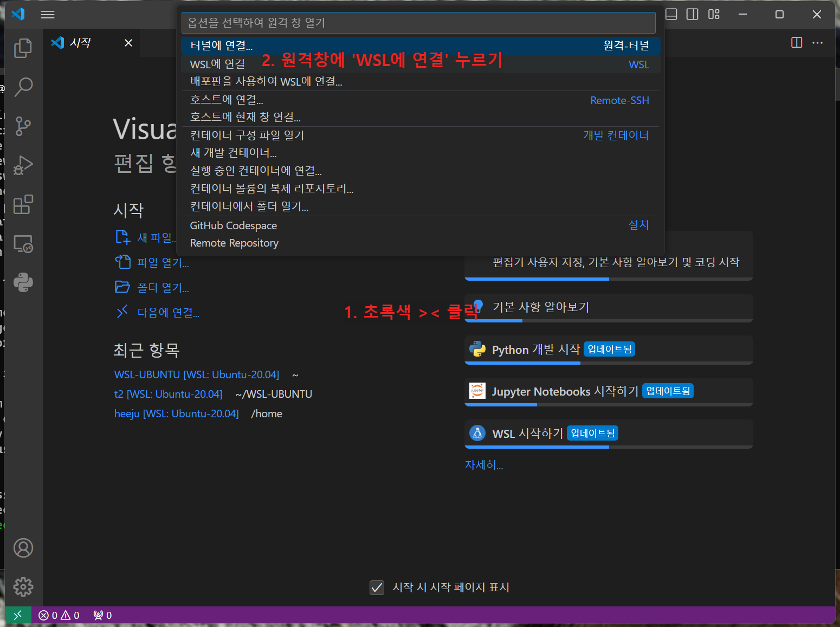Toggle the secondary side bar layout icon
840x627 pixels.
[x=693, y=14]
